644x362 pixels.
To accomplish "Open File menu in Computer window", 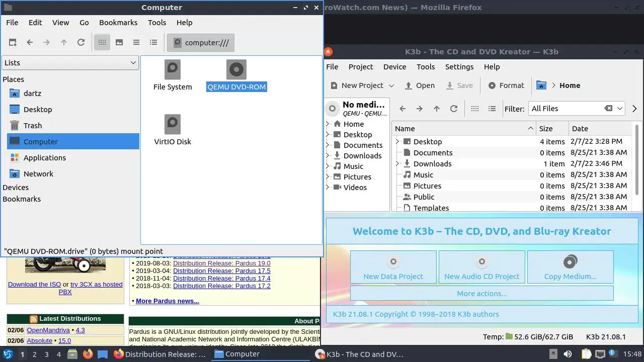I will pos(12,23).
